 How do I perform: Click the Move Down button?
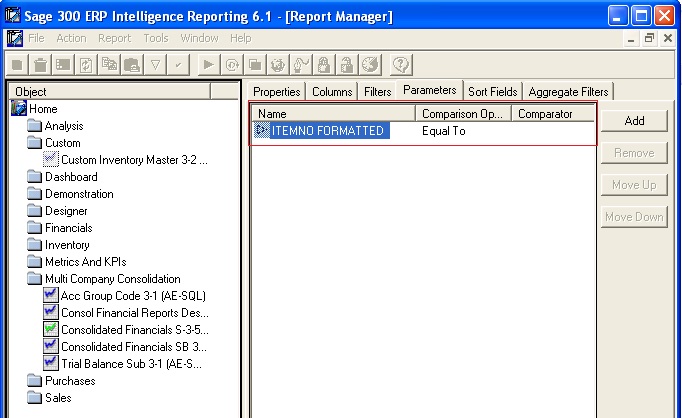click(x=634, y=217)
